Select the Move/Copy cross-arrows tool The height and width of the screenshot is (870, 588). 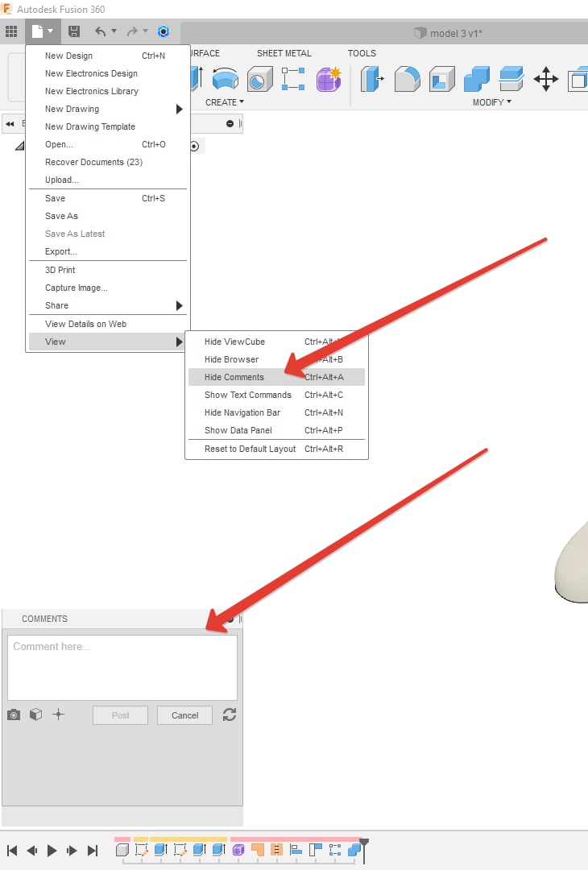[x=546, y=79]
